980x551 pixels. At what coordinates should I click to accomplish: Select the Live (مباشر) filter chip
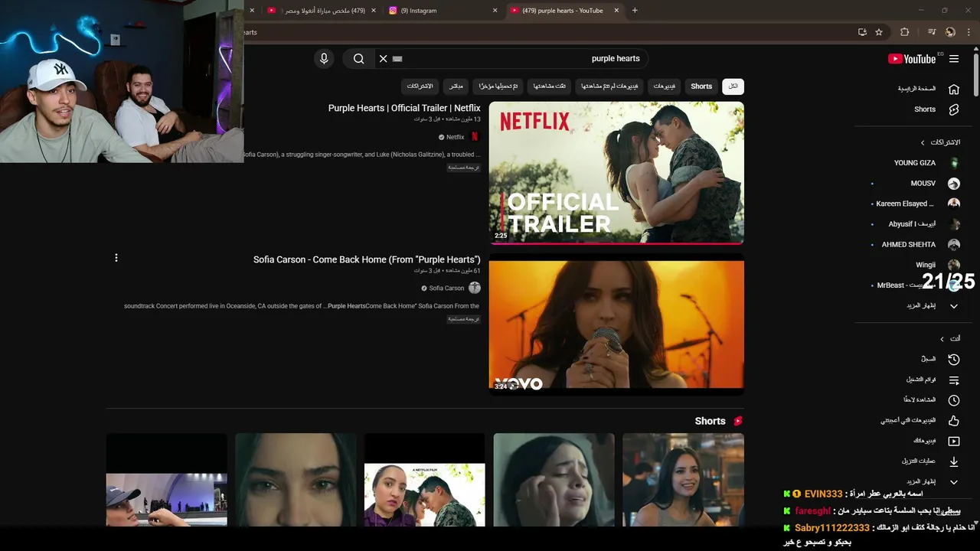pos(456,86)
